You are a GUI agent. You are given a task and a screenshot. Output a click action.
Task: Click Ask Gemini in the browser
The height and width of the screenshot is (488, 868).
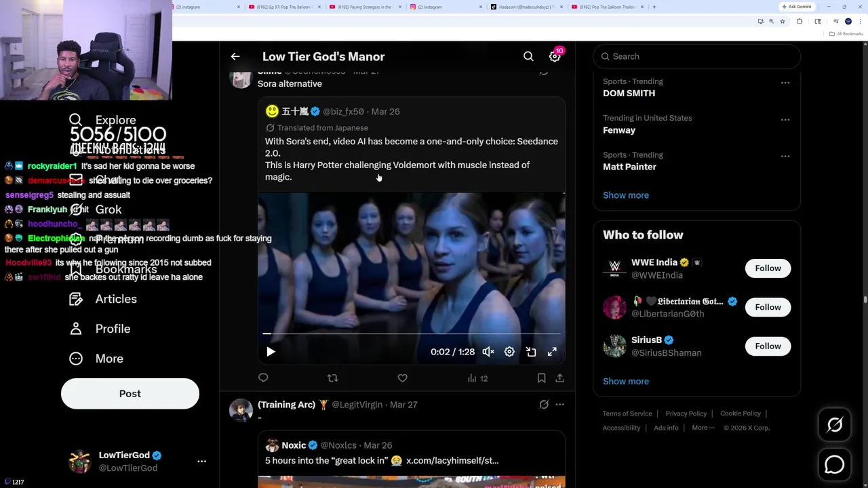pyautogui.click(x=796, y=7)
